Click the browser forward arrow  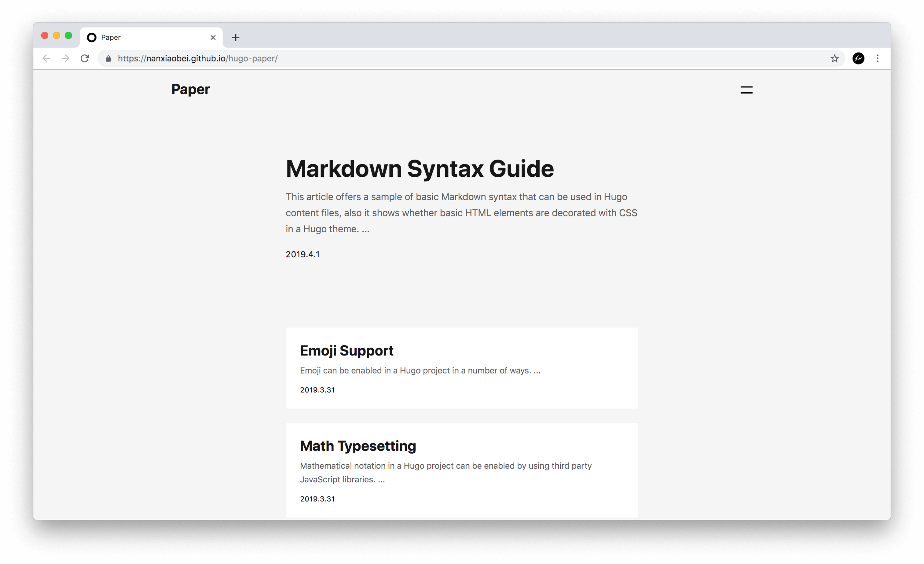click(x=66, y=58)
